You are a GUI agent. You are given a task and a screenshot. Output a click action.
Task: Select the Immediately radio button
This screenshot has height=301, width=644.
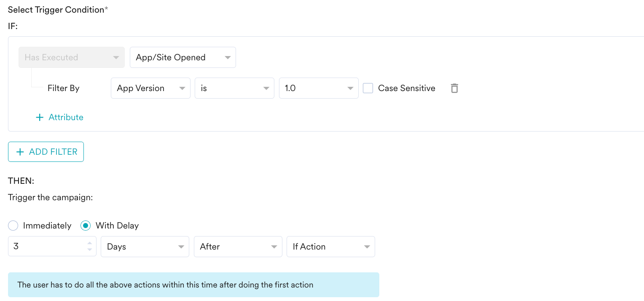[13, 226]
